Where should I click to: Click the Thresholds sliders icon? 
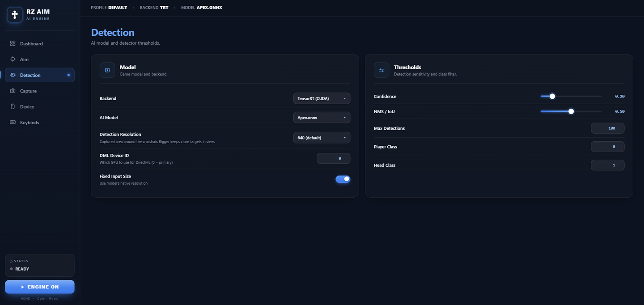(381, 70)
